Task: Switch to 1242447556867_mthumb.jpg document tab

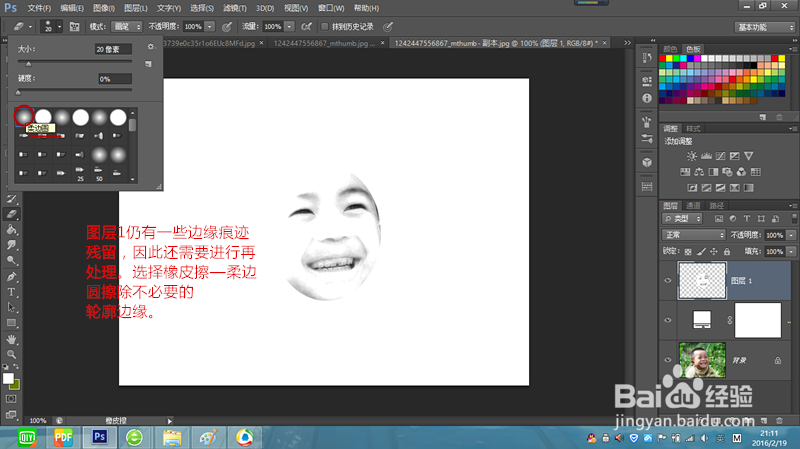Action: 324,43
